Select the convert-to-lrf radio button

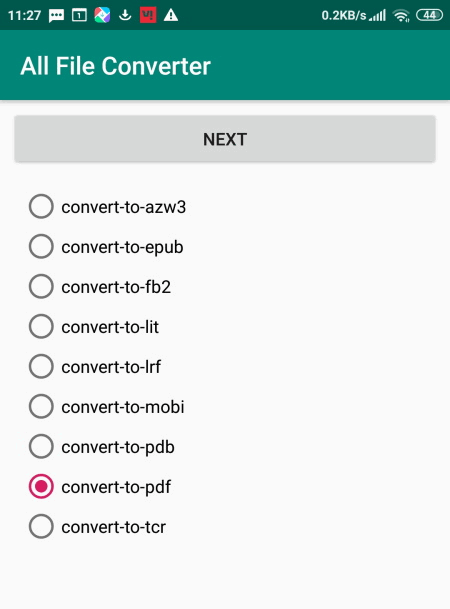(x=95, y=367)
